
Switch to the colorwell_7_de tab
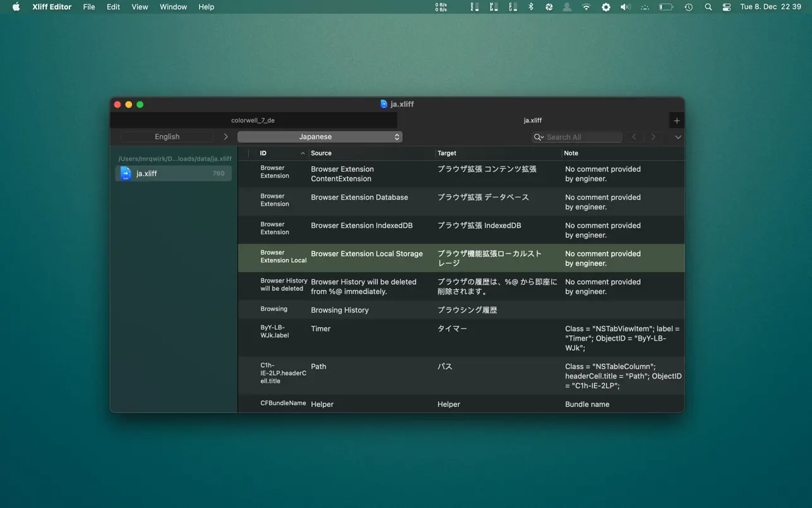[253, 121]
